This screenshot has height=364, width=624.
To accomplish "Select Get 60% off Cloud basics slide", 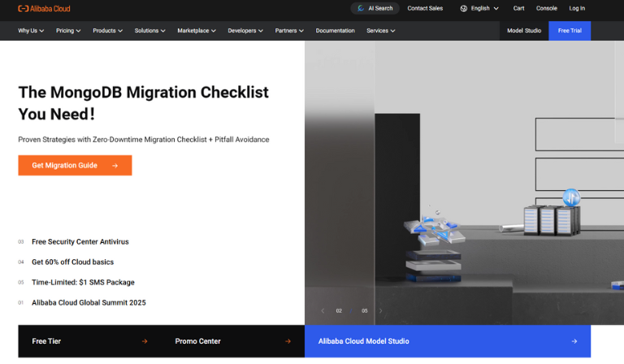I will click(73, 262).
